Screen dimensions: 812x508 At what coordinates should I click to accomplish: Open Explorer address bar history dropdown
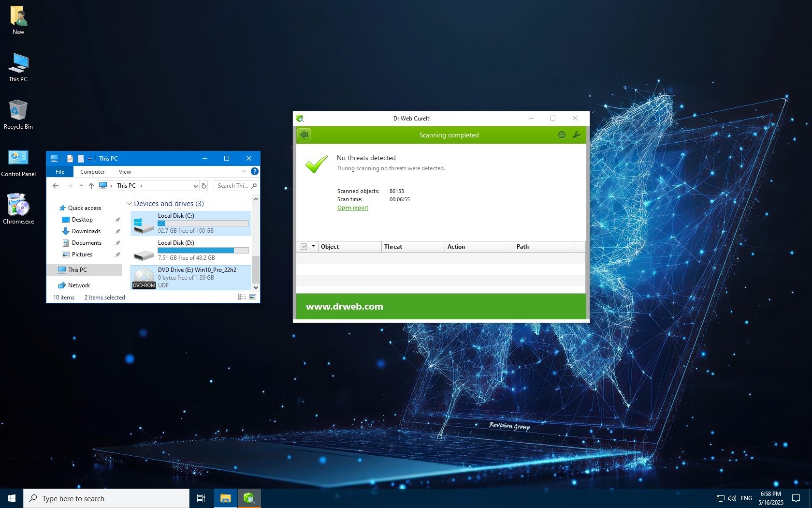[195, 186]
